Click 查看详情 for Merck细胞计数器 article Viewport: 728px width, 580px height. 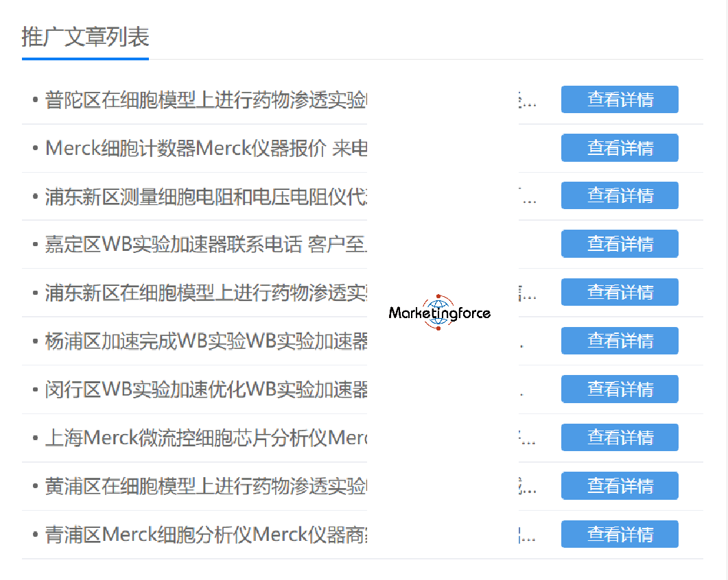[620, 147]
